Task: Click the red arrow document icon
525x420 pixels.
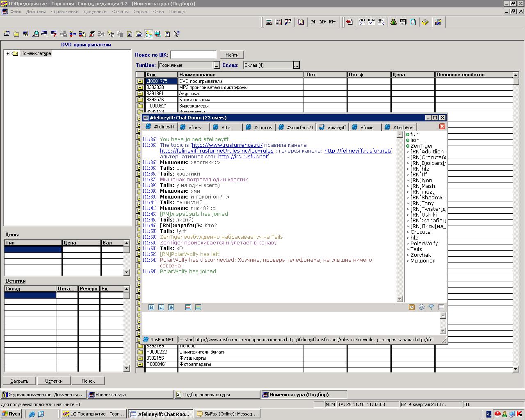Action: click(349, 22)
